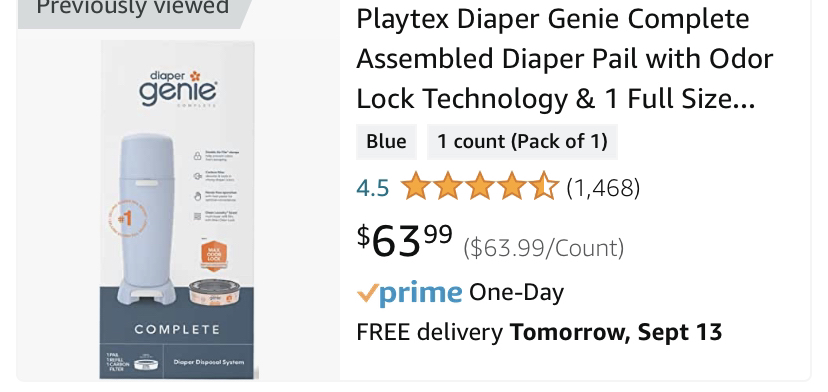Screen dimensions: 828x392
Task: Select the 1 count (Pack of 1) tag
Action: (522, 142)
